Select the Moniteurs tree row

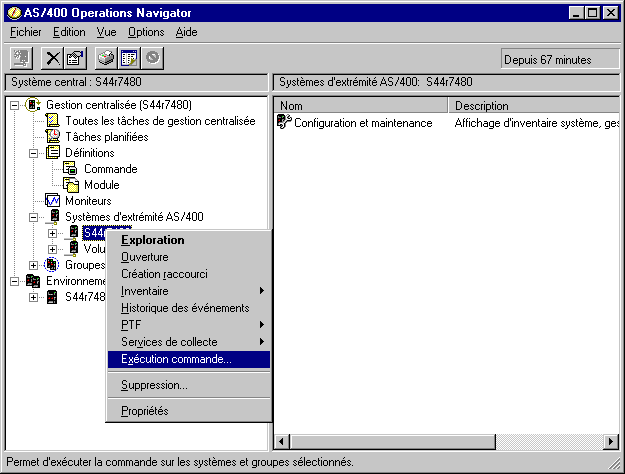88,201
